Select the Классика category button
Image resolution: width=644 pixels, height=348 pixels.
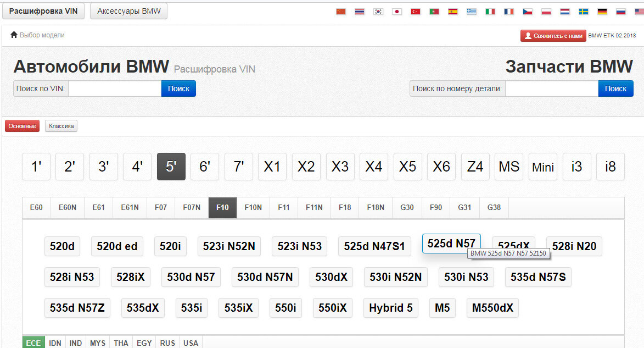point(61,126)
